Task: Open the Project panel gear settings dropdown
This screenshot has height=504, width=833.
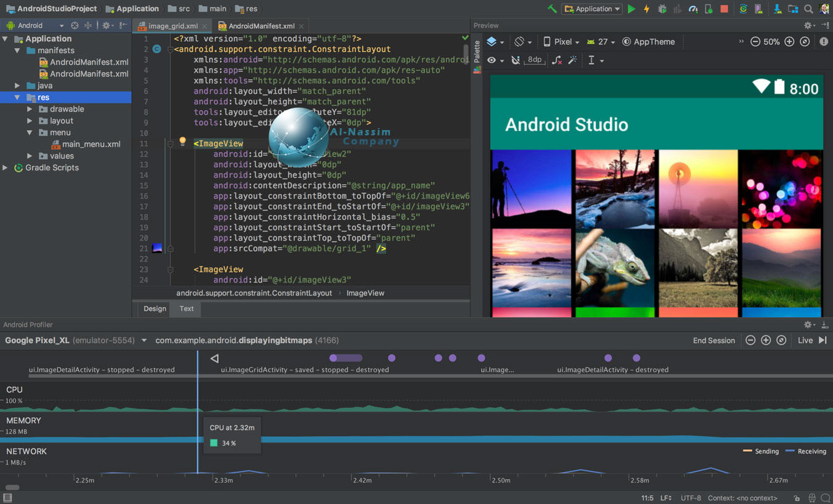Action: pyautogui.click(x=108, y=25)
